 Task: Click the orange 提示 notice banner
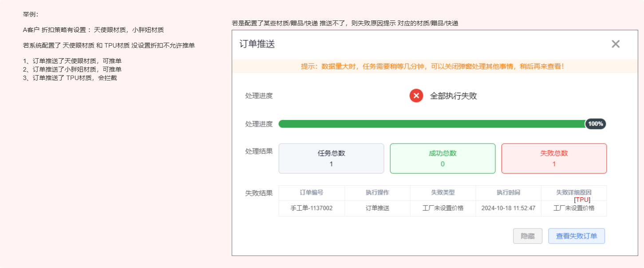pos(432,67)
